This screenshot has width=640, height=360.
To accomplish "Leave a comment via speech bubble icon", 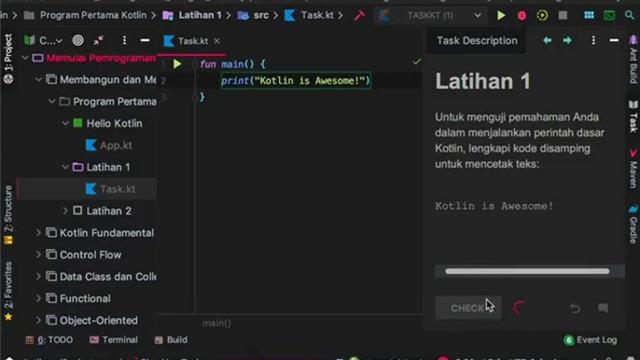I will (603, 308).
